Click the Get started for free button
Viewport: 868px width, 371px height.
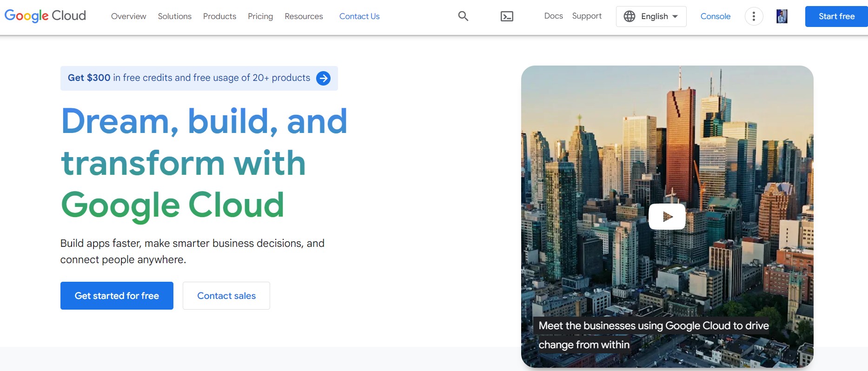pos(117,296)
